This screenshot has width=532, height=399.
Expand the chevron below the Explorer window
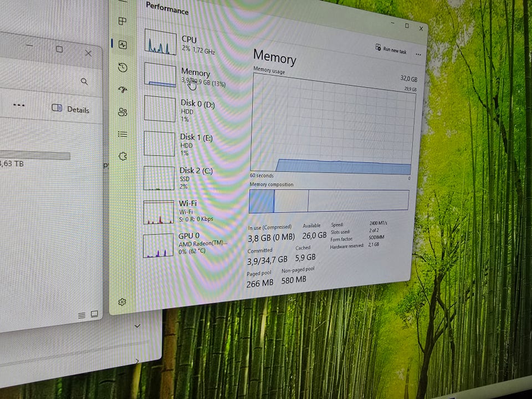[x=137, y=326]
